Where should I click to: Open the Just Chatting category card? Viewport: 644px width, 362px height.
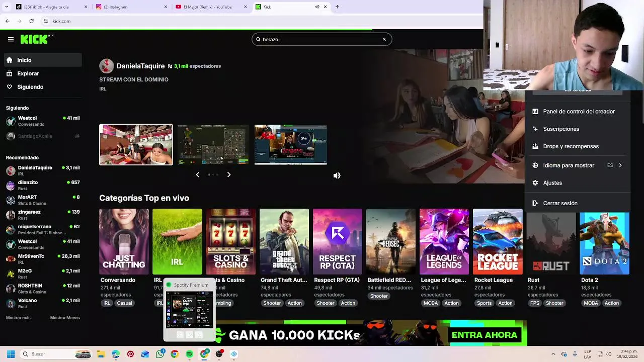124,241
